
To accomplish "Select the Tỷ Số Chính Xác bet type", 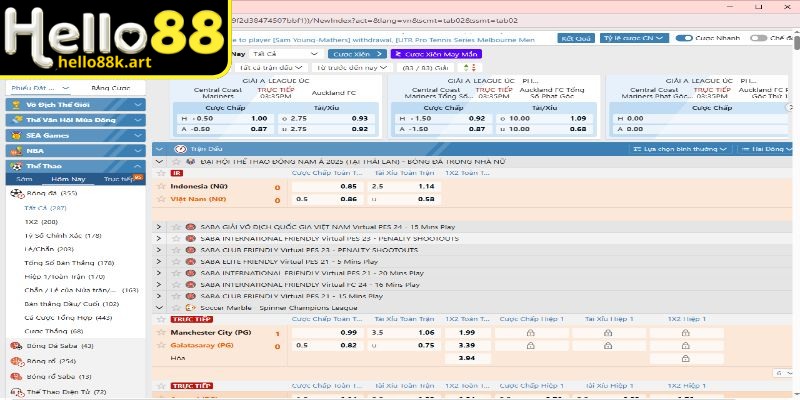I will coord(63,235).
